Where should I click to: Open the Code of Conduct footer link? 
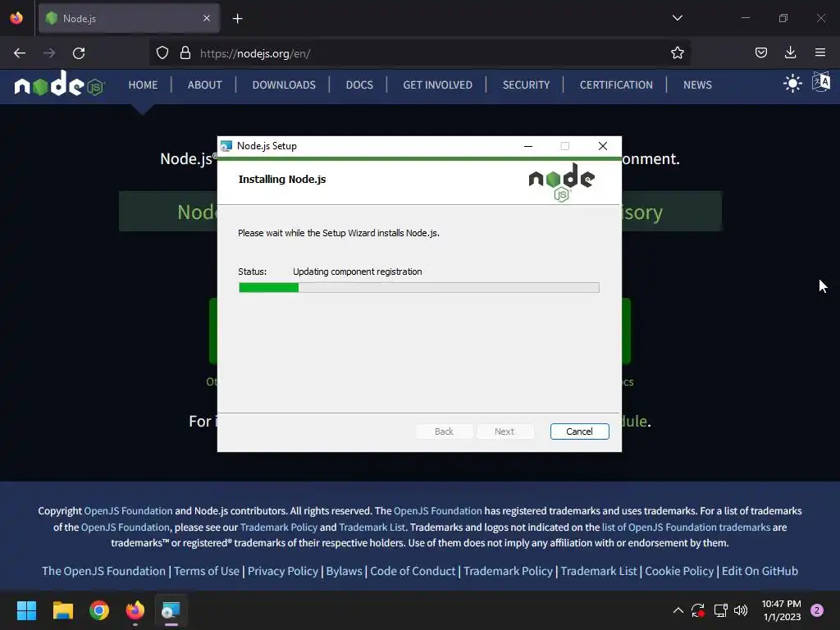(x=413, y=571)
